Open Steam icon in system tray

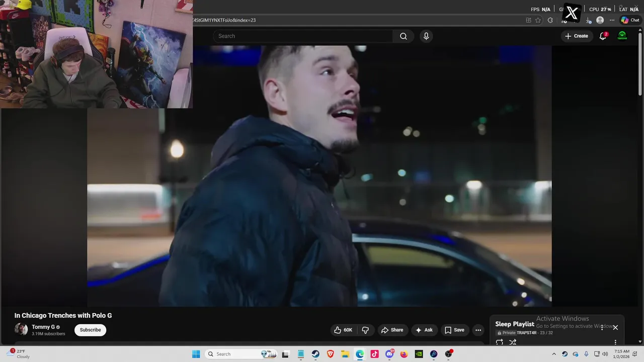(x=565, y=354)
